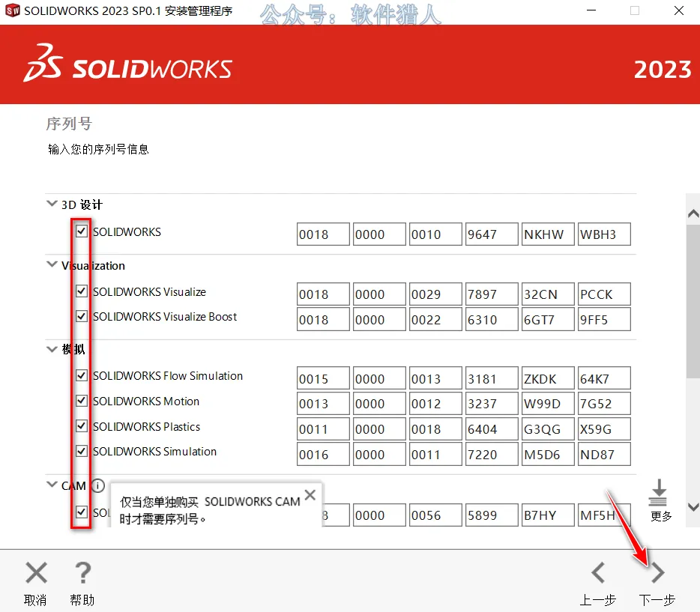
Task: Toggle SOLIDWORKS Simulation checkbox
Action: point(81,451)
